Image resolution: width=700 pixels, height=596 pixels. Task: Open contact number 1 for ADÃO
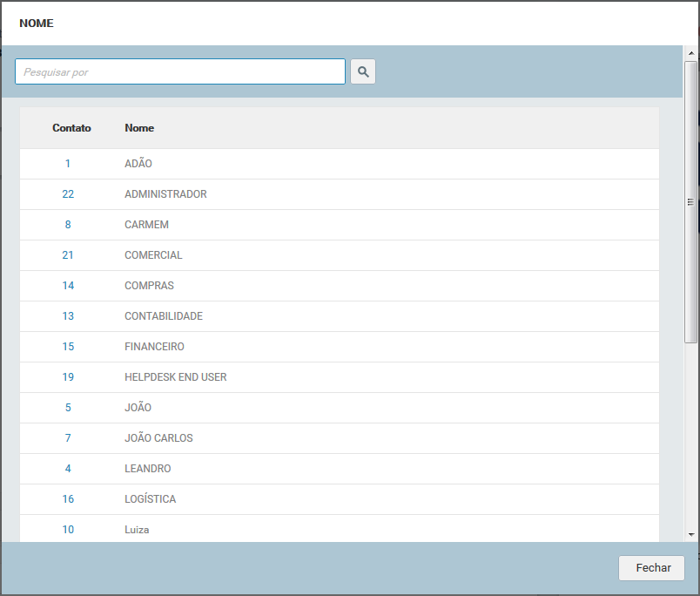[x=68, y=164]
